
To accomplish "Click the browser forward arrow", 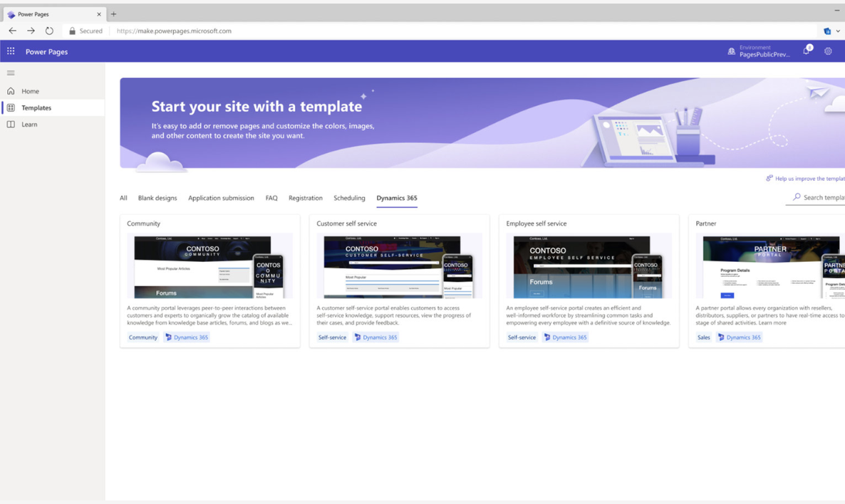I will pos(31,31).
